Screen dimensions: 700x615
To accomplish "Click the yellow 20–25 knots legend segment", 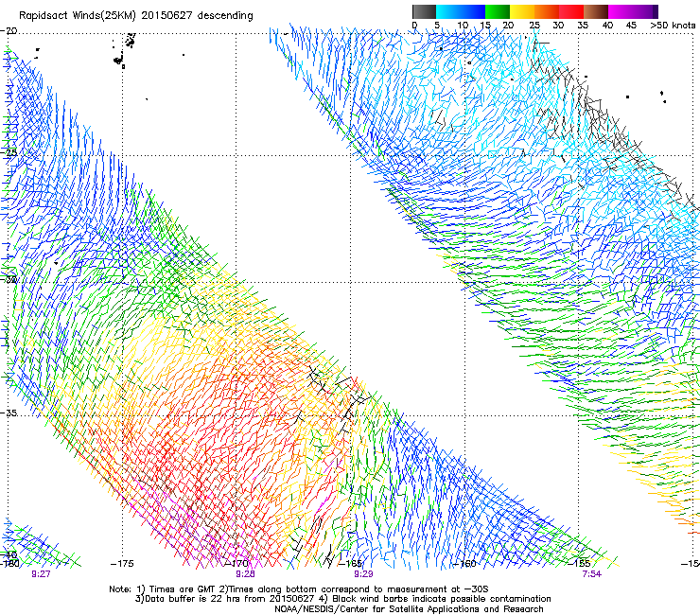I will pos(522,11).
